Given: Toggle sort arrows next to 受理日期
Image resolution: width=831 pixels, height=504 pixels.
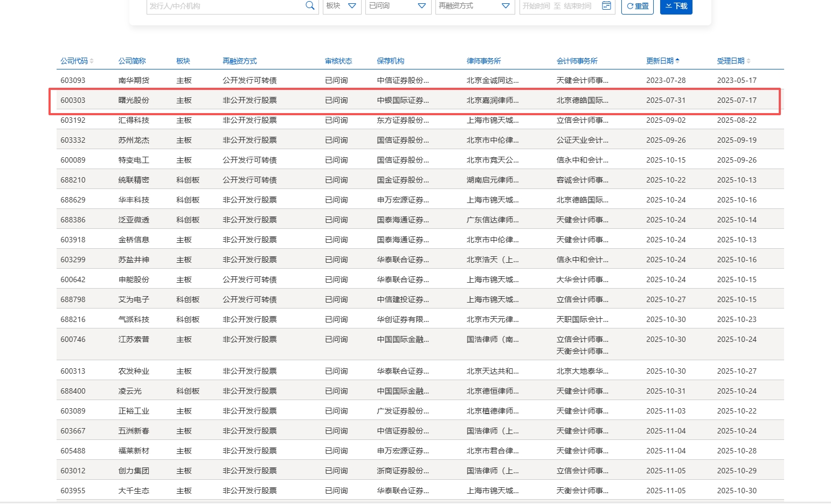Looking at the screenshot, I should point(749,61).
